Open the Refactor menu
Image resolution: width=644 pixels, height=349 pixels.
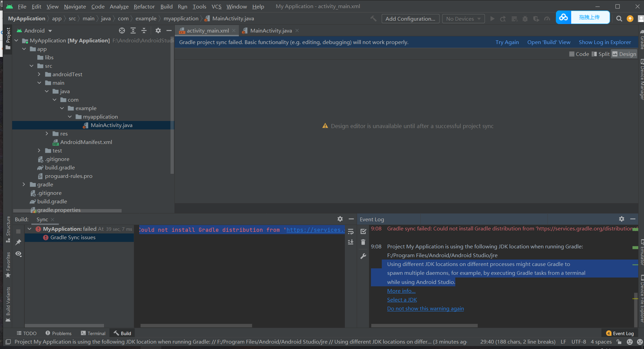[144, 6]
